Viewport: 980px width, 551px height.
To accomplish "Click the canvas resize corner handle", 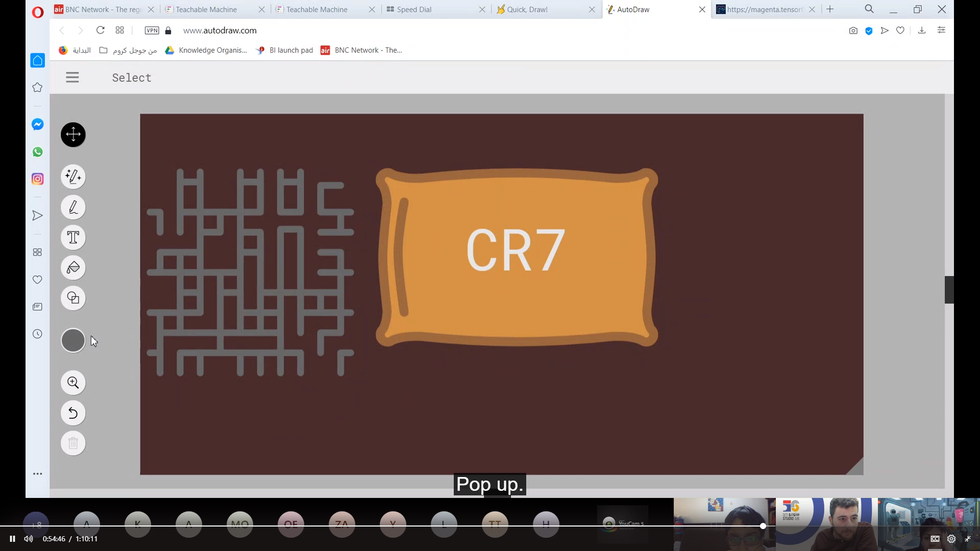I will click(855, 467).
